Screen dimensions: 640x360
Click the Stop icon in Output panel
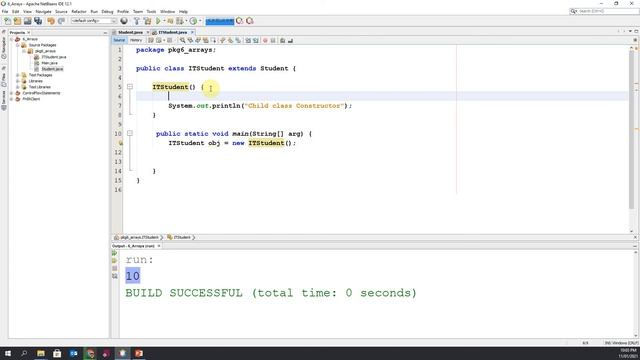pos(114,269)
